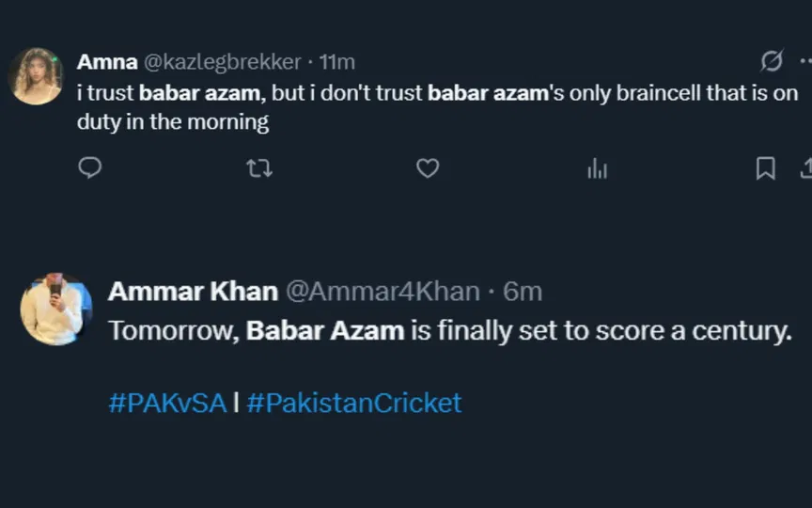
Task: Open the #PakistanCricket hashtag
Action: point(354,404)
